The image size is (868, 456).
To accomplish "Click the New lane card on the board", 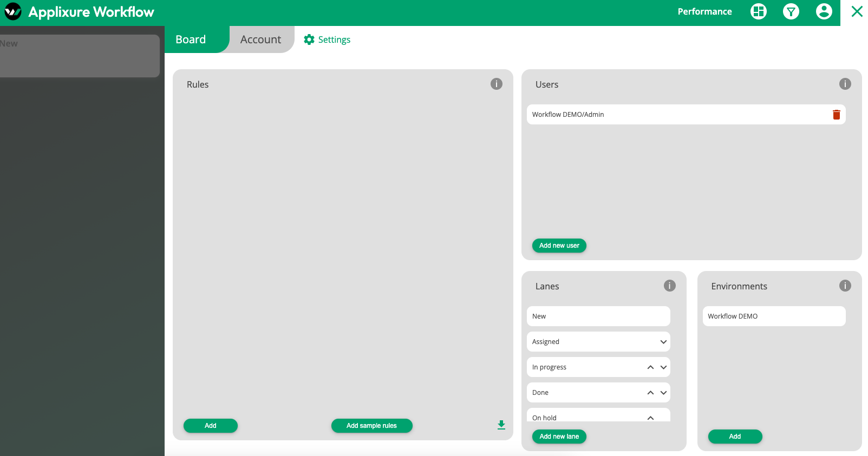I will tap(80, 56).
